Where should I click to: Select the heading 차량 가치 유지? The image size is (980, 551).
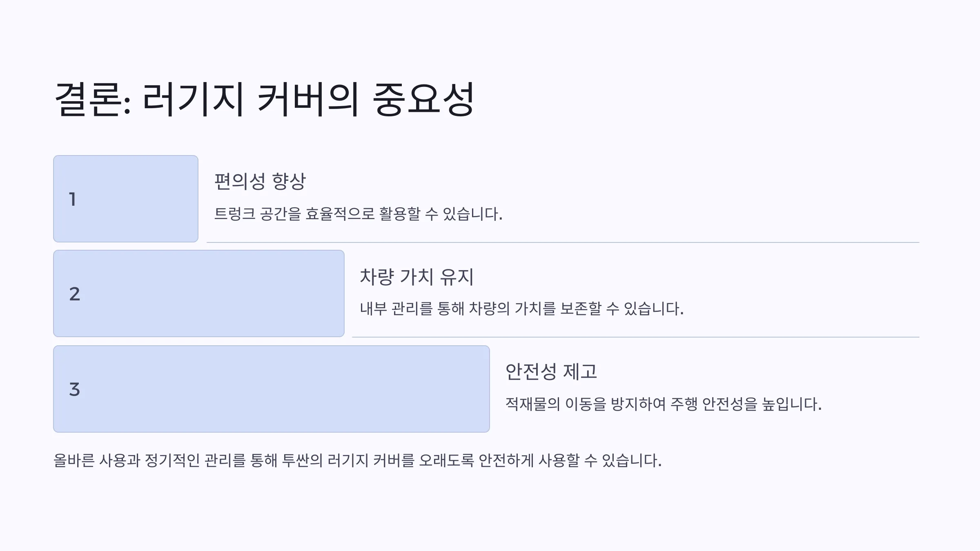pos(417,277)
